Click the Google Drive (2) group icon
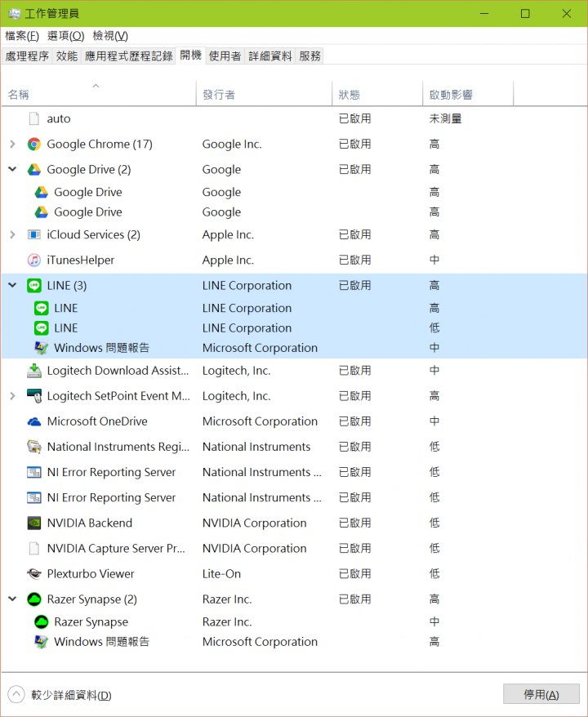Screen dimensions: 588x717 (x=33, y=170)
